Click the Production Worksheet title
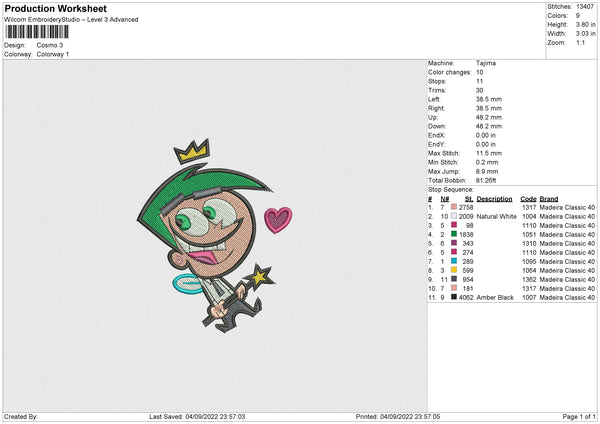The image size is (600, 424). tap(50, 8)
